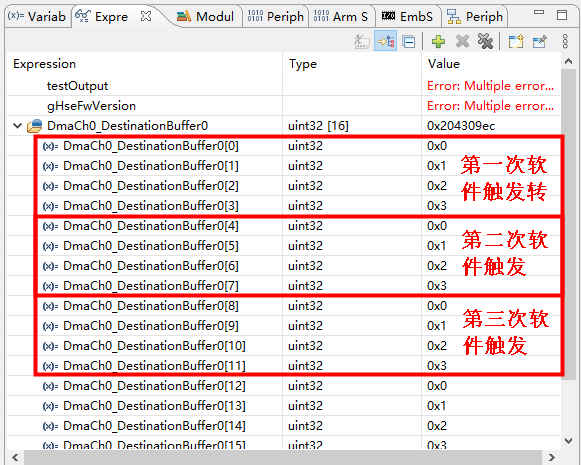Viewport: 581px width, 465px height.
Task: Click the 0x2 value of DmaCh0_DestinationBuffer0[14]
Action: [437, 426]
